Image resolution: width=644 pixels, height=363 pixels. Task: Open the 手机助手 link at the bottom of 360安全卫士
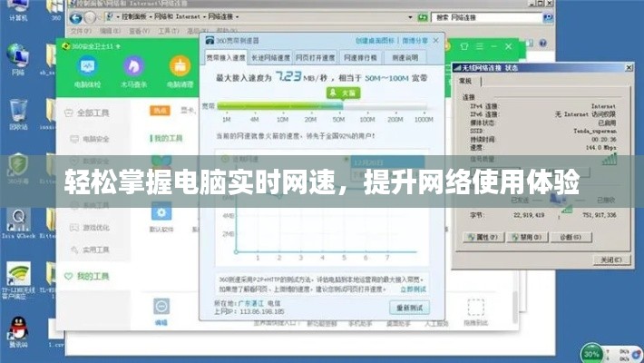point(360,324)
